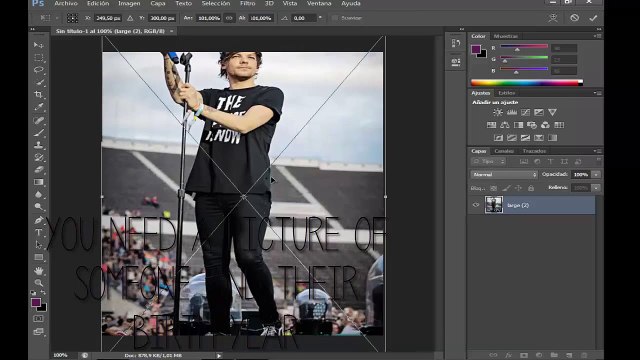The width and height of the screenshot is (640, 360).
Task: Select the Zoom magnifier tool
Action: [x=38, y=282]
